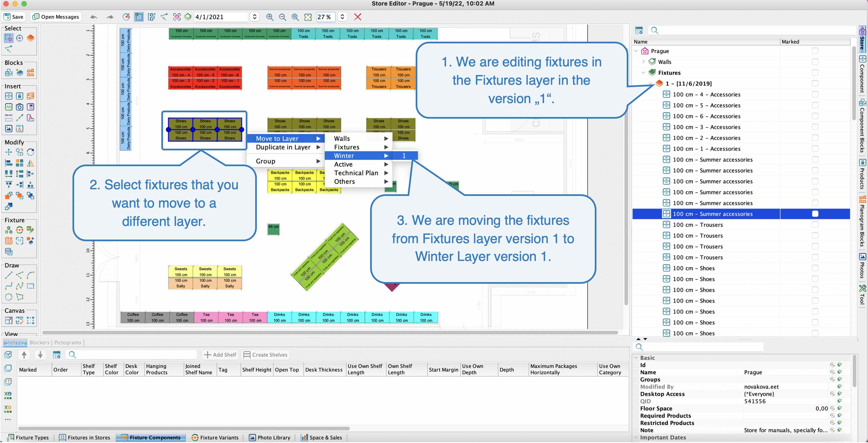This screenshot has width=868, height=443.
Task: Select the straight line draw tool
Action: coord(8,275)
